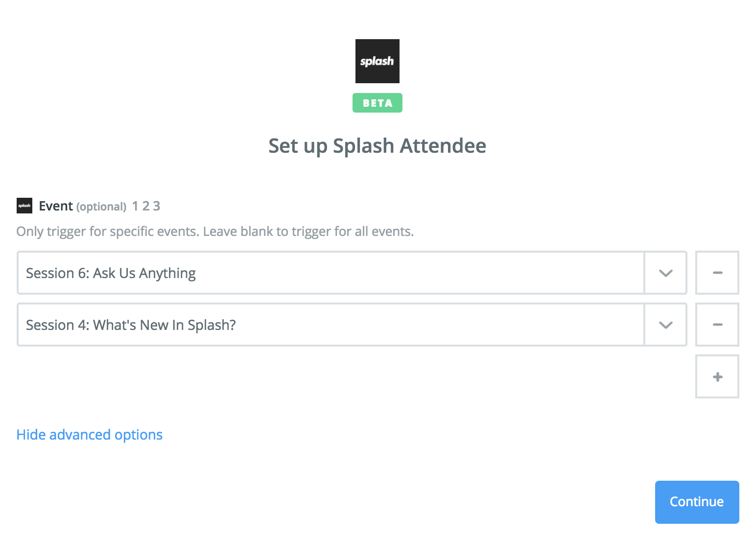Viewport: 755px width, 560px height.
Task: Click the digit 1 next to Event label
Action: point(135,206)
